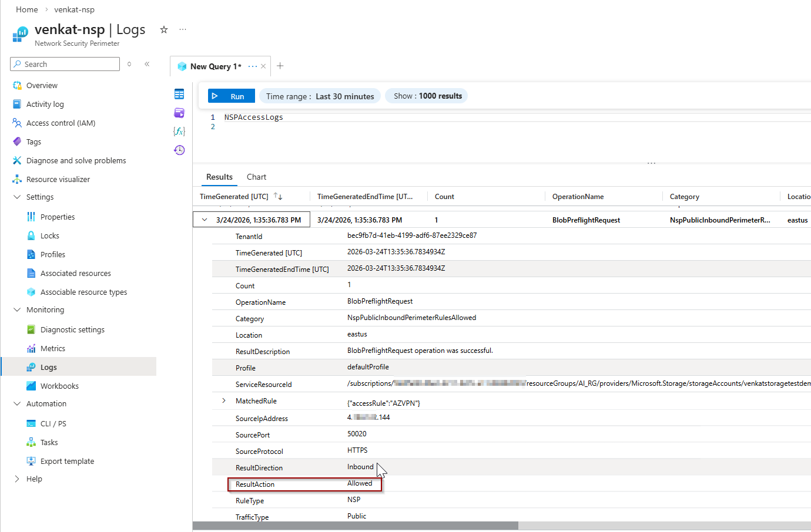Screen dimensions: 811x532
Task: Open the CLI / PS icon
Action: pyautogui.click(x=31, y=424)
